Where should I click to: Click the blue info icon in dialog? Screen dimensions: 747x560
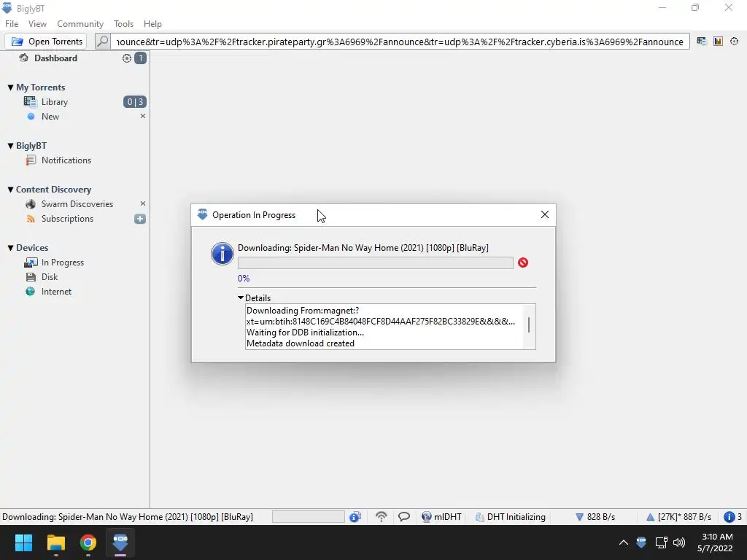(222, 253)
